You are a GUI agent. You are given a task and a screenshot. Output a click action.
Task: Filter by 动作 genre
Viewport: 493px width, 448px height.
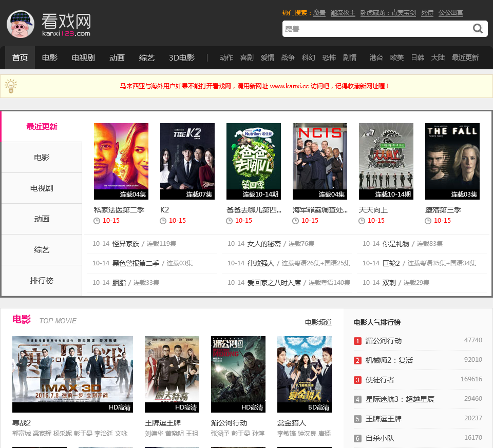click(x=226, y=57)
